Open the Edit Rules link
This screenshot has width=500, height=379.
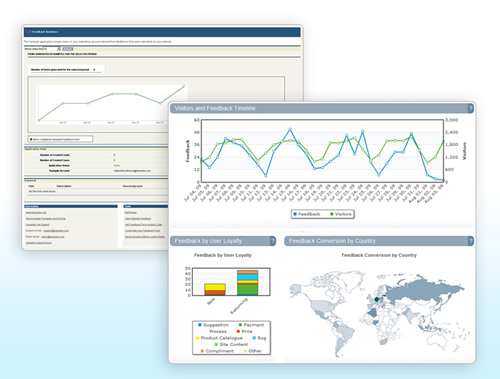[131, 212]
